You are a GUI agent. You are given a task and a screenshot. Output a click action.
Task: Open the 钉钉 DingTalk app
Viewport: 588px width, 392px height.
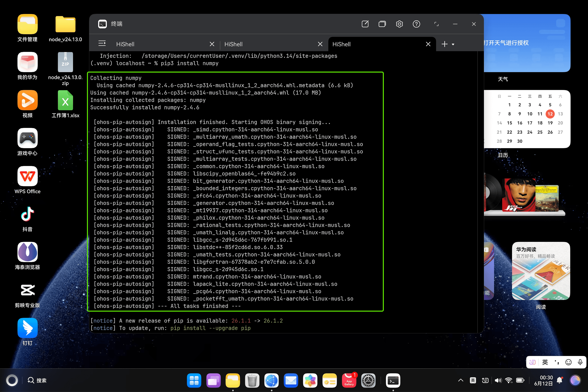tap(27, 328)
